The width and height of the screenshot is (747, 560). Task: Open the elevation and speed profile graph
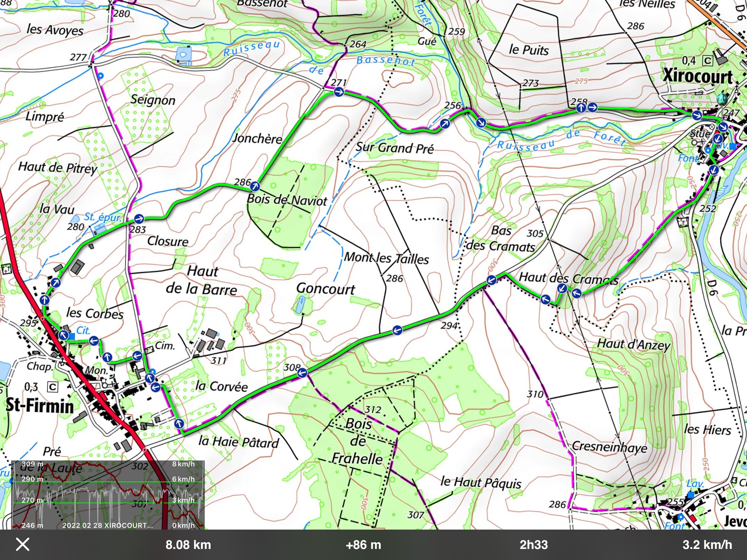pos(108,495)
